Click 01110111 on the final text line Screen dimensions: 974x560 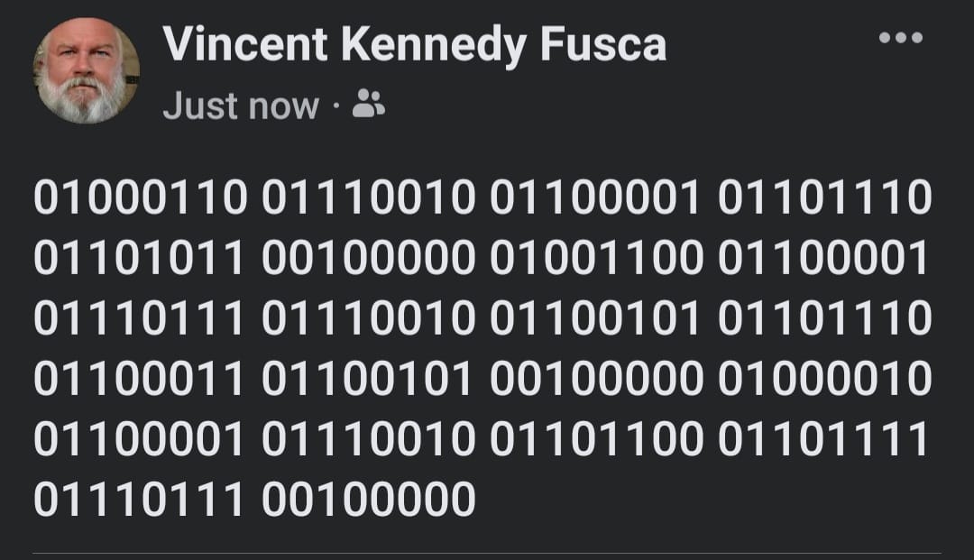tap(140, 500)
